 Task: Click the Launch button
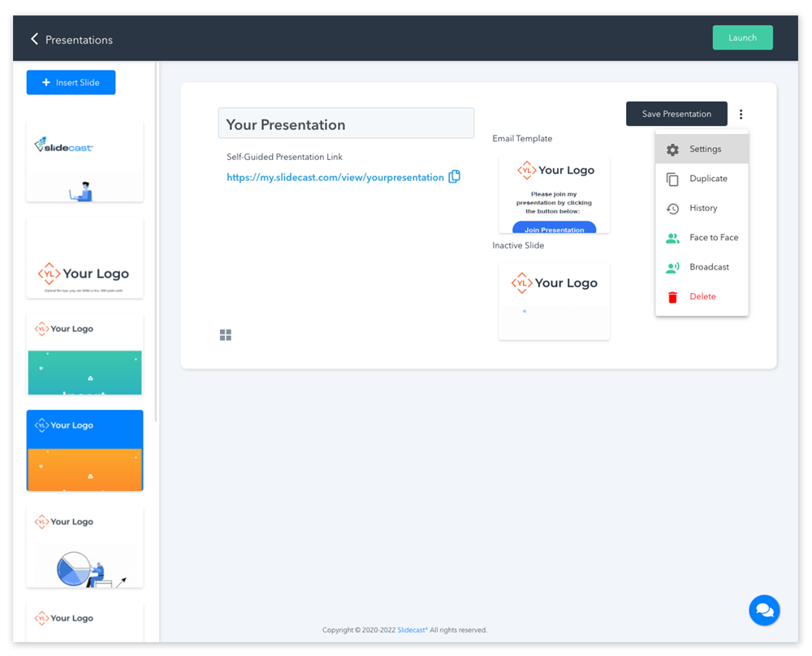(743, 37)
